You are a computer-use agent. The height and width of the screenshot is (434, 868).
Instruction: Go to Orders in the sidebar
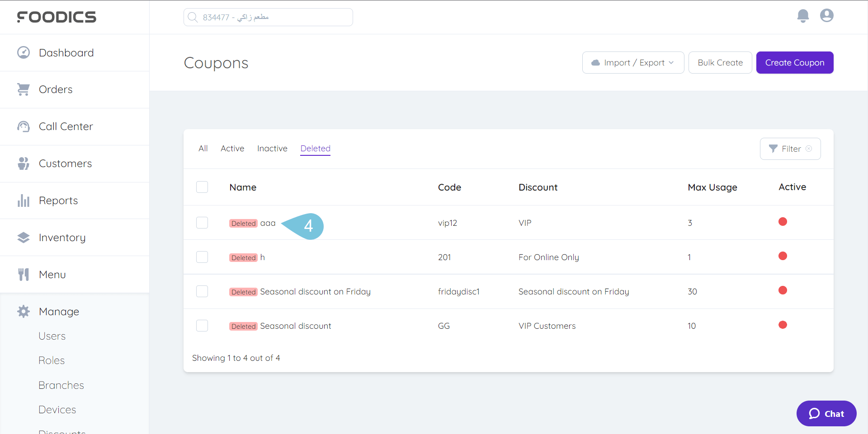pos(75,89)
